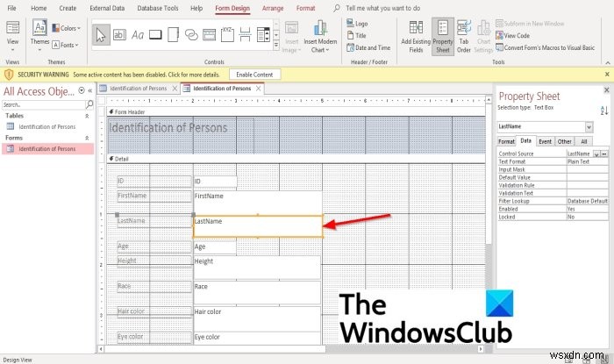Image resolution: width=614 pixels, height=364 pixels.
Task: Switch to the All property tab
Action: pos(583,141)
